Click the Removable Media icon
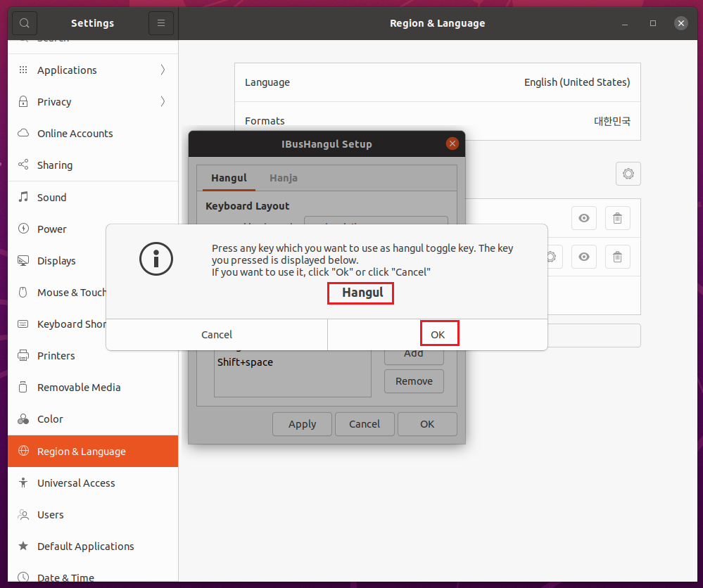 point(23,388)
